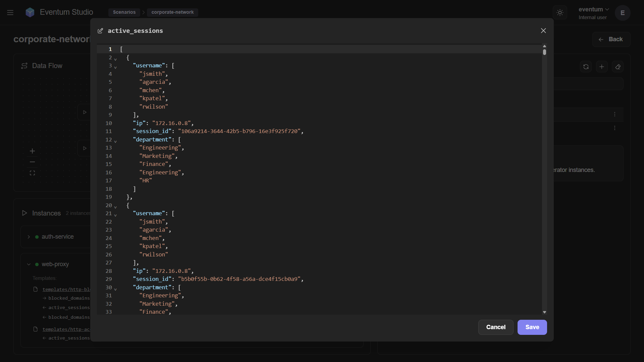The width and height of the screenshot is (644, 362).
Task: Fold code at line 2 chevron
Action: (115, 59)
